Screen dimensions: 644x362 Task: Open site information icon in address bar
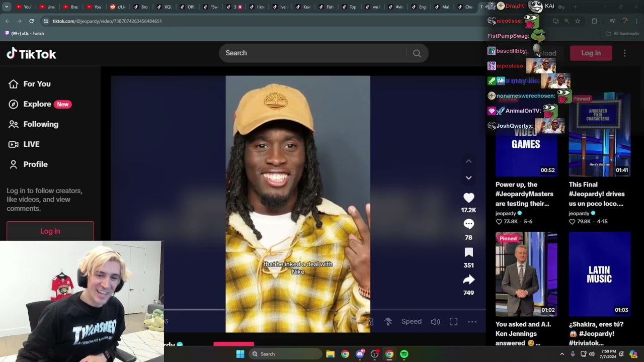[x=46, y=21]
